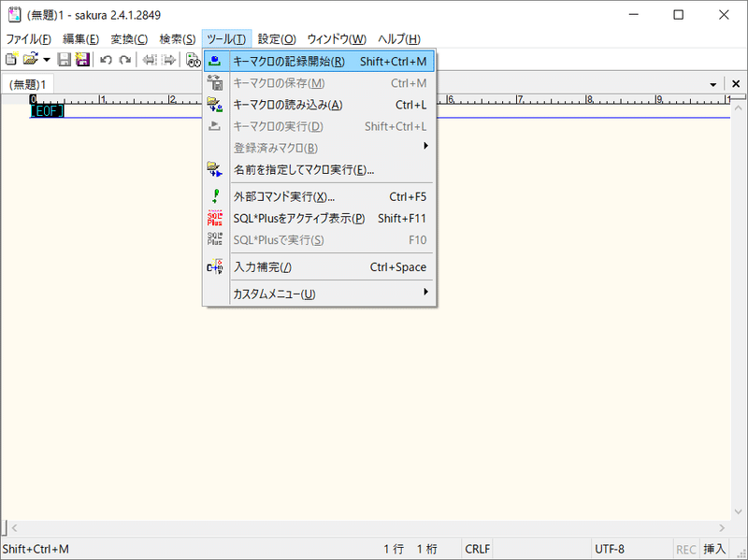Click the gray SQL Plus execute icon
The width and height of the screenshot is (748, 560).
tap(215, 239)
